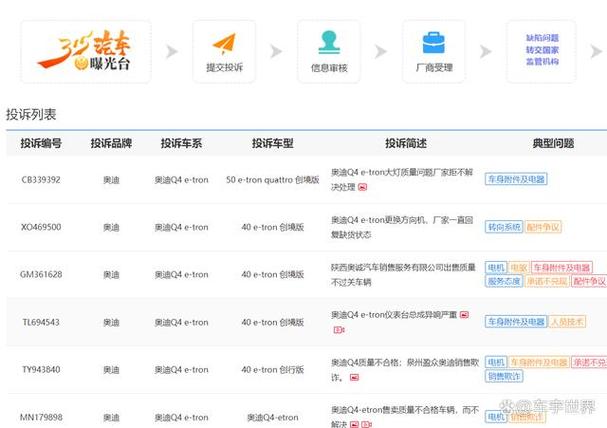Open video icon in TL694543 complaint description
The height and width of the screenshot is (428, 607).
coord(339,330)
